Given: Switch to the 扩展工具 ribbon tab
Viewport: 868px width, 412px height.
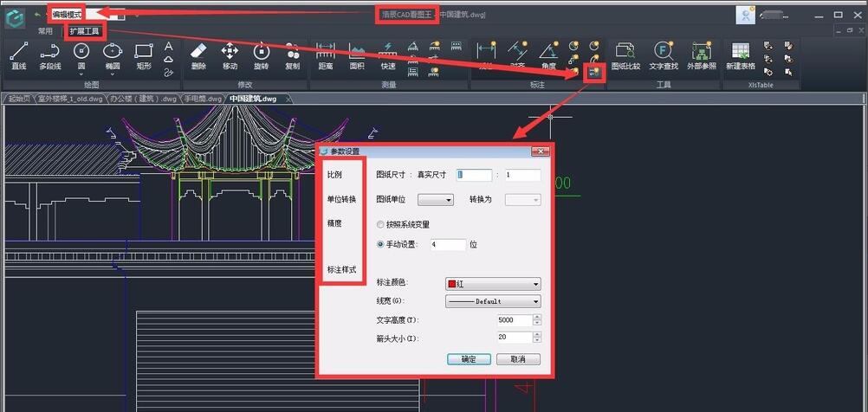Looking at the screenshot, I should (x=85, y=31).
